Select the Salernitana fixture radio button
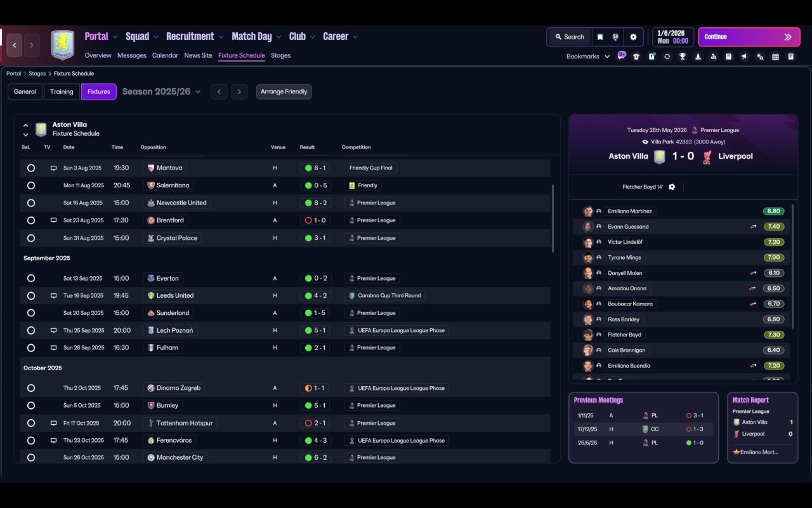The image size is (812, 508). [31, 185]
